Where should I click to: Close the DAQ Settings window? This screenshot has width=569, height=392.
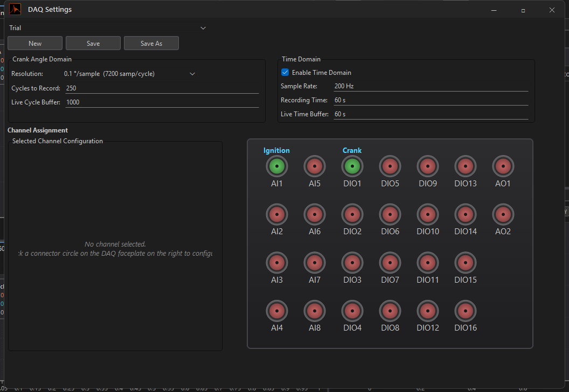pyautogui.click(x=552, y=10)
